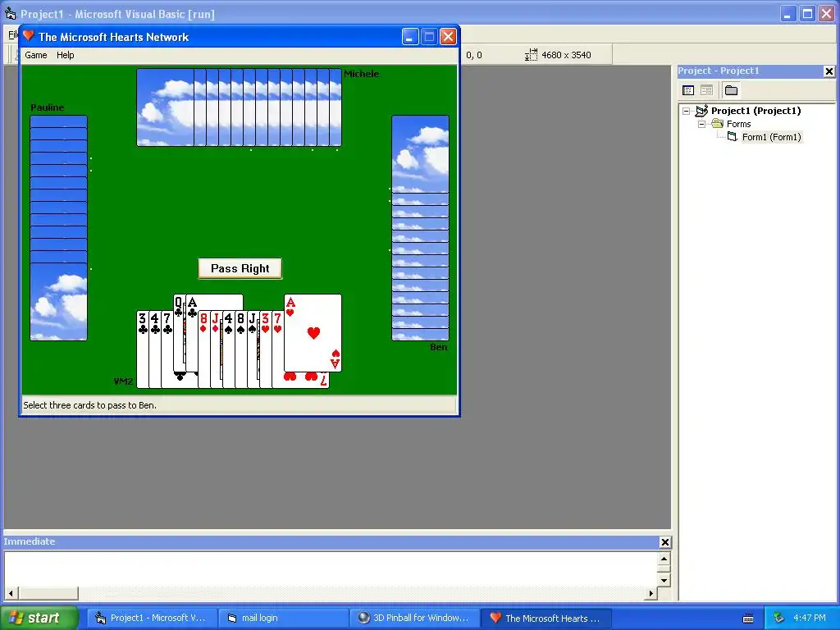Select the Project1 (Project1) tree item
Viewport: 840px width, 630px height.
click(x=756, y=111)
